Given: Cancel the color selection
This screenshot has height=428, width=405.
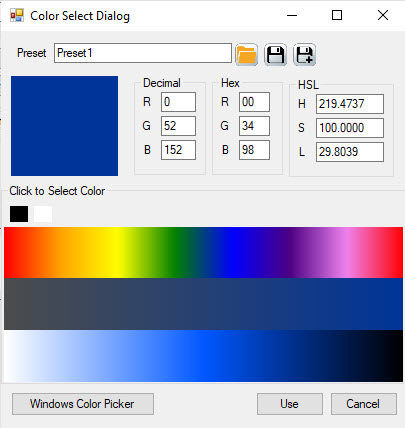Looking at the screenshot, I should (364, 404).
